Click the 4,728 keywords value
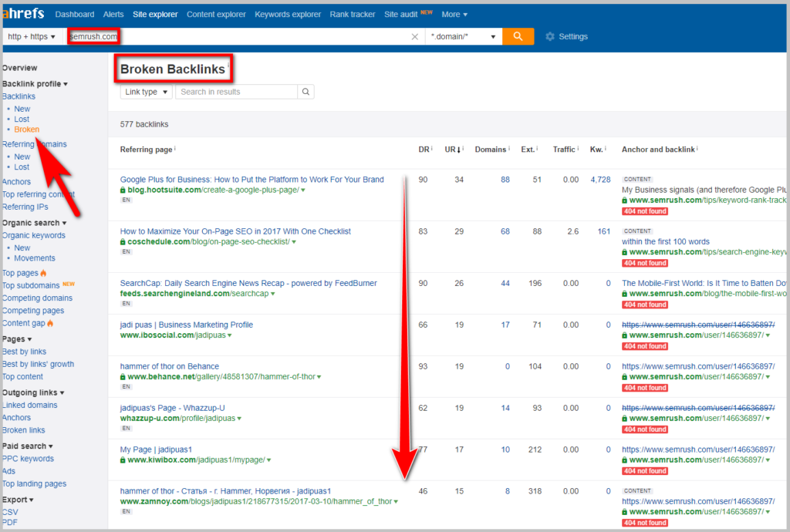This screenshot has width=790, height=532. click(600, 179)
